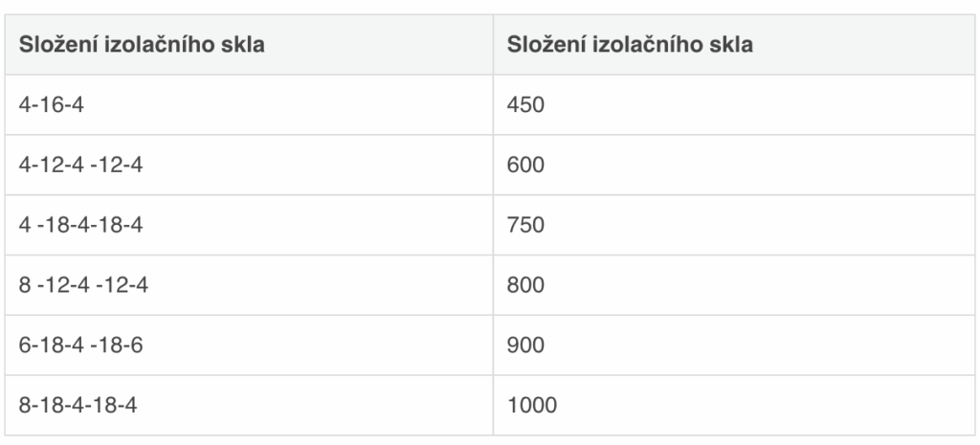This screenshot has height=445, width=980.
Task: Click the 8 -12-4 -12-4 composition cell
Action: (x=80, y=284)
